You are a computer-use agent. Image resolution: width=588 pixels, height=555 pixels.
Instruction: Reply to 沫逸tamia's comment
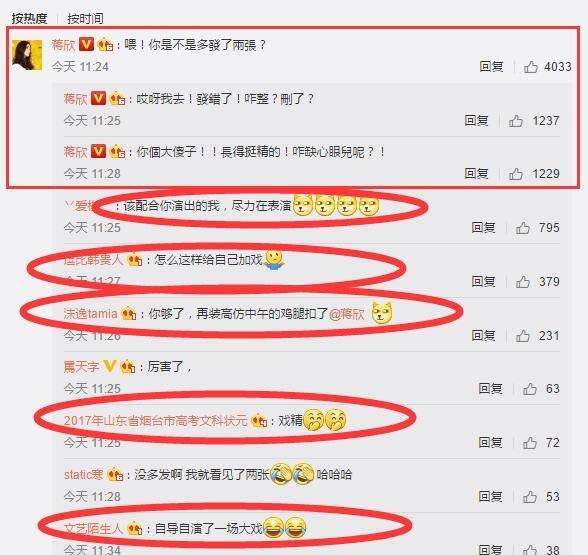tap(483, 335)
